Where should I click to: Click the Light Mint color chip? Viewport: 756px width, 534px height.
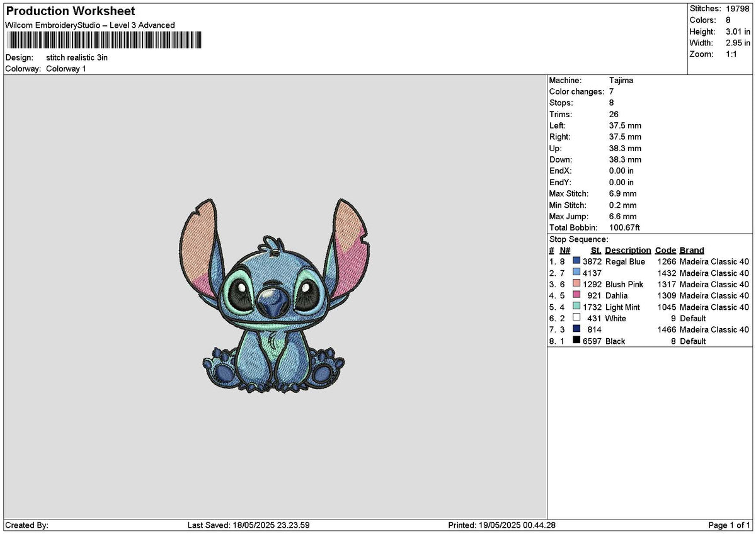click(576, 307)
